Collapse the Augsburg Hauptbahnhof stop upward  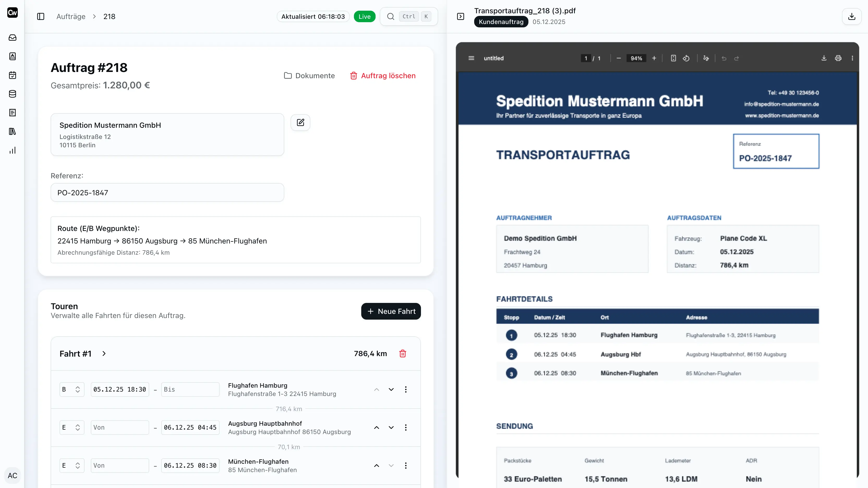[x=376, y=427]
